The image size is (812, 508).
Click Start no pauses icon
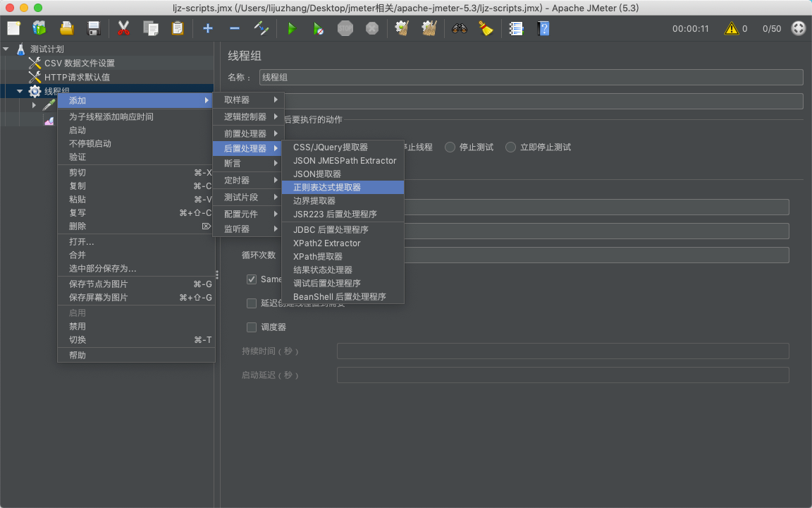tap(319, 28)
